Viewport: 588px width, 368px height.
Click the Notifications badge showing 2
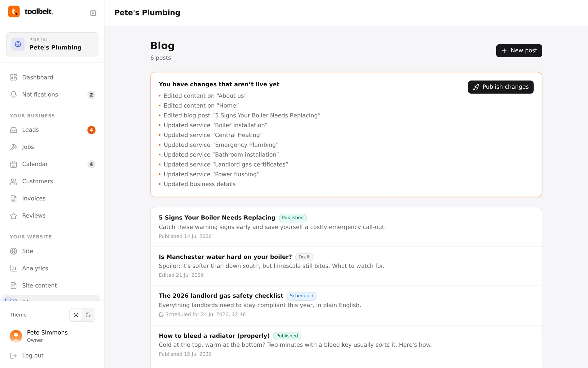coord(91,95)
